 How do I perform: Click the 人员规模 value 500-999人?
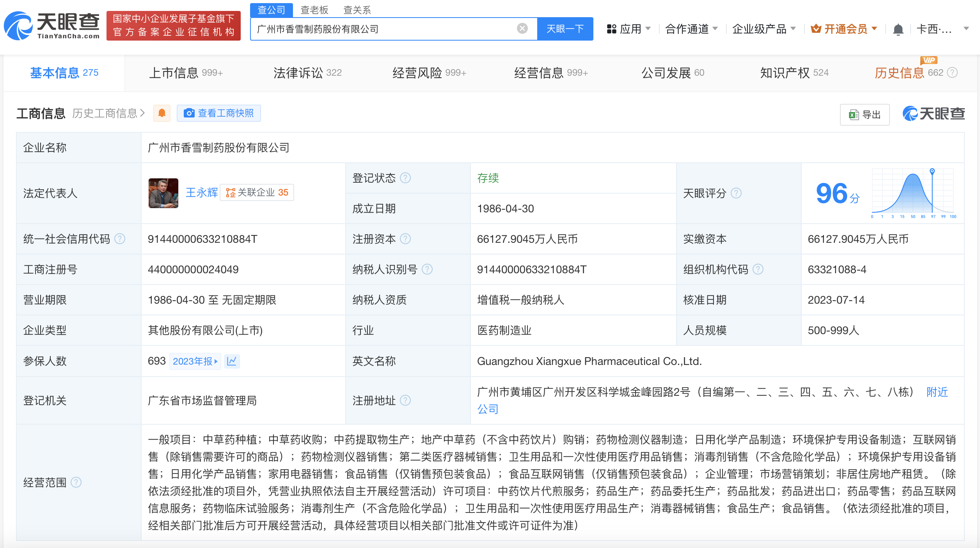pyautogui.click(x=833, y=330)
